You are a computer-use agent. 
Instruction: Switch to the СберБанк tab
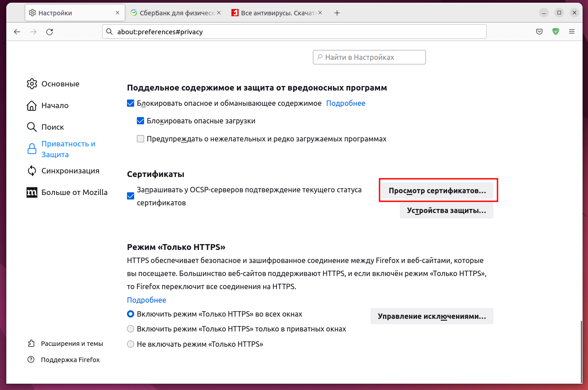pos(176,13)
